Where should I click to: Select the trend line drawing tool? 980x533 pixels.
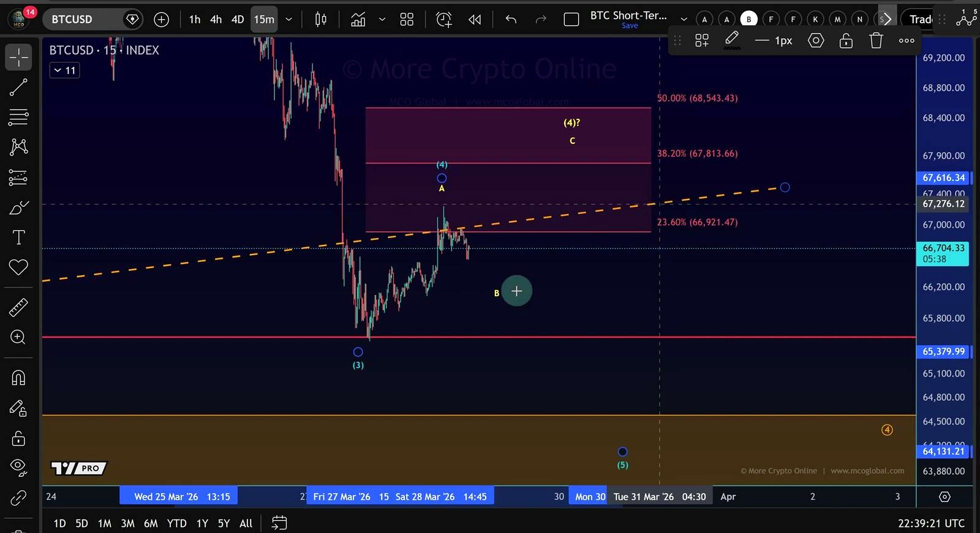pos(18,88)
